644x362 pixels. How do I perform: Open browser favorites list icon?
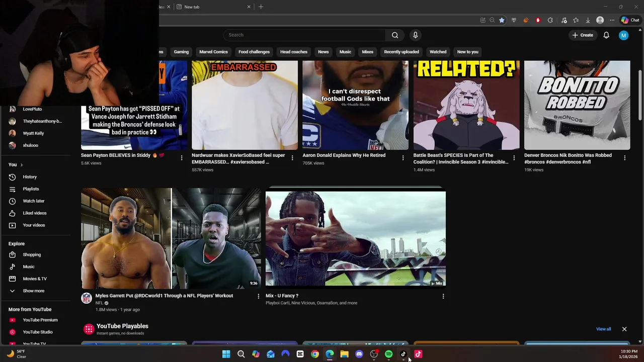(x=576, y=20)
